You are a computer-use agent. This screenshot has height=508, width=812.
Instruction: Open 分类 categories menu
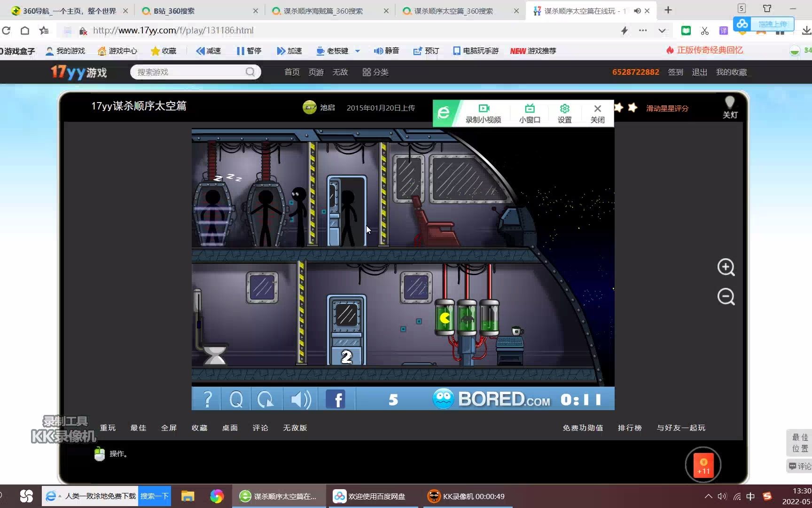click(x=375, y=72)
